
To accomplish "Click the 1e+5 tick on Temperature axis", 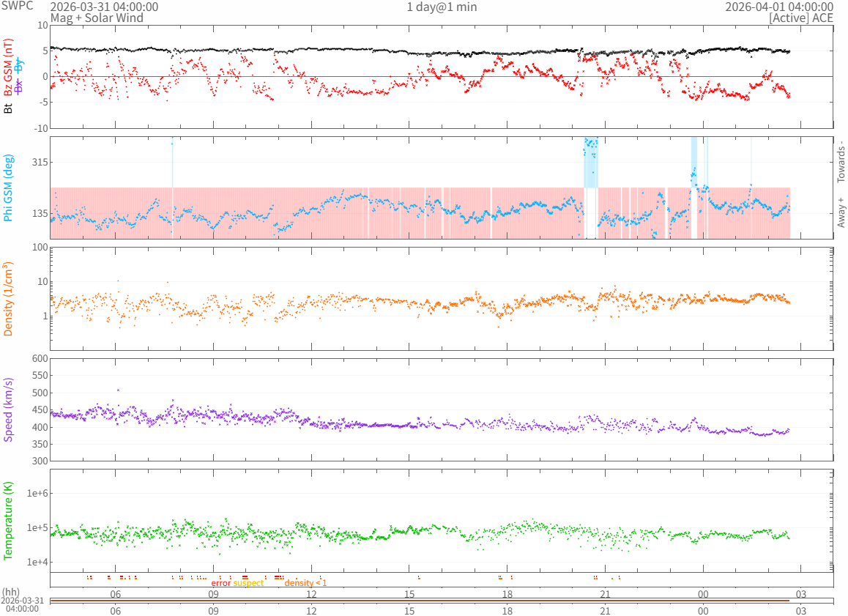I will [37, 528].
